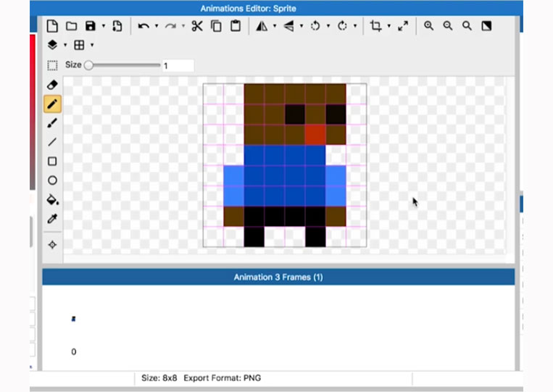553x392 pixels.
Task: Click the Animations Editor: Sprite title bar
Action: pos(277,9)
